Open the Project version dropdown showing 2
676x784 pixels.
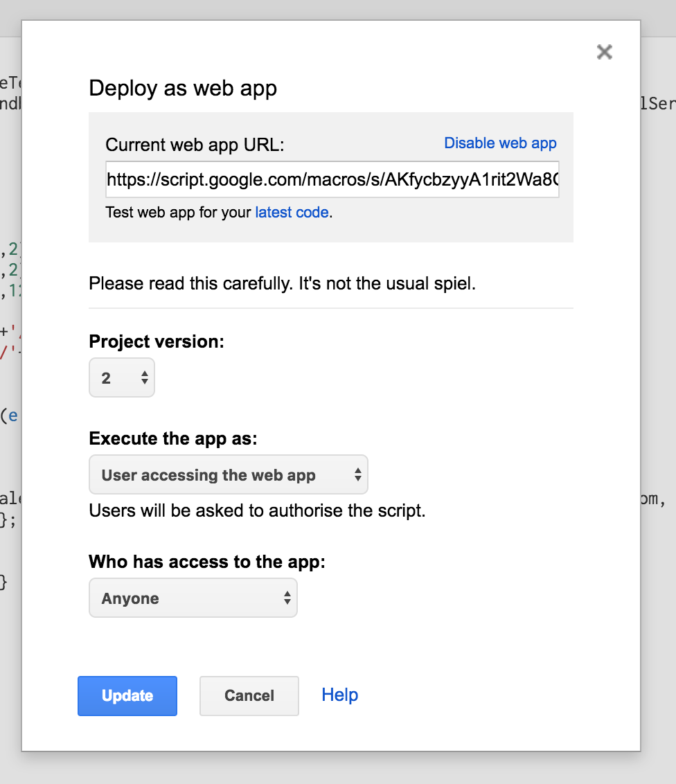122,377
